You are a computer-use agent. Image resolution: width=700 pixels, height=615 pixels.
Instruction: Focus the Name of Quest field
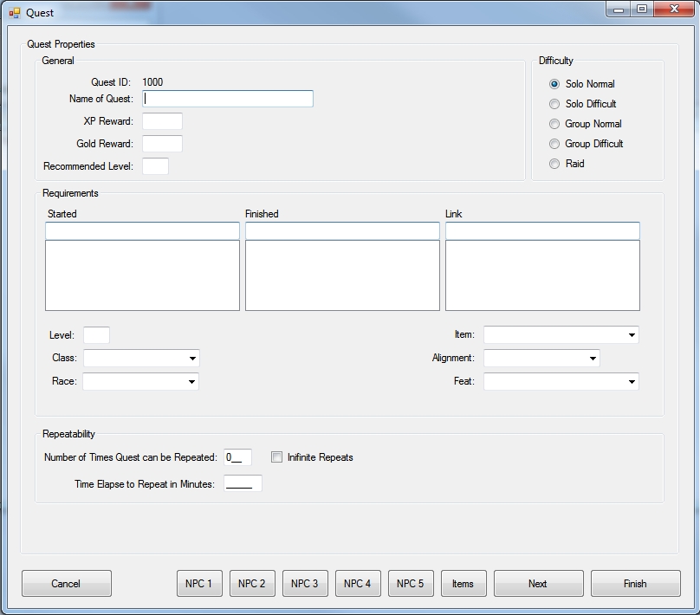pyautogui.click(x=228, y=99)
